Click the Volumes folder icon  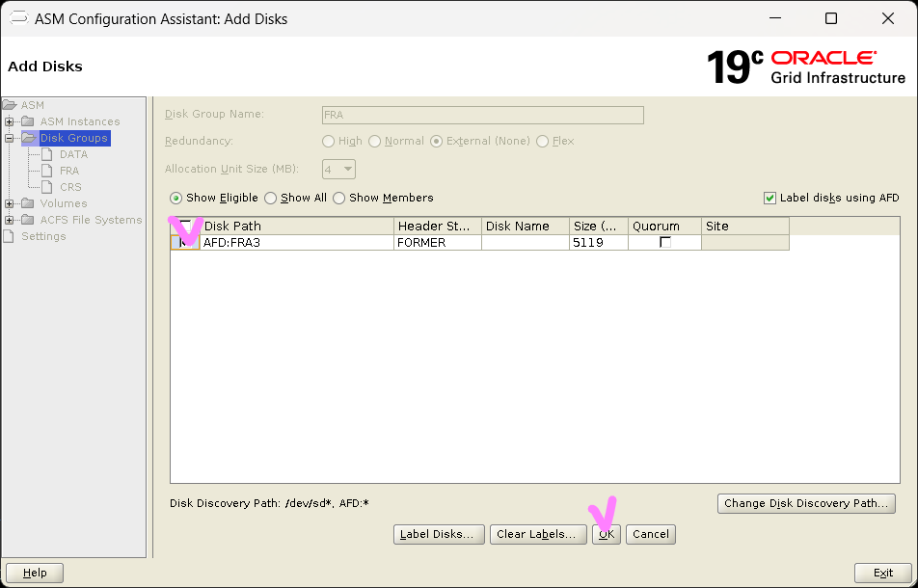coord(28,203)
